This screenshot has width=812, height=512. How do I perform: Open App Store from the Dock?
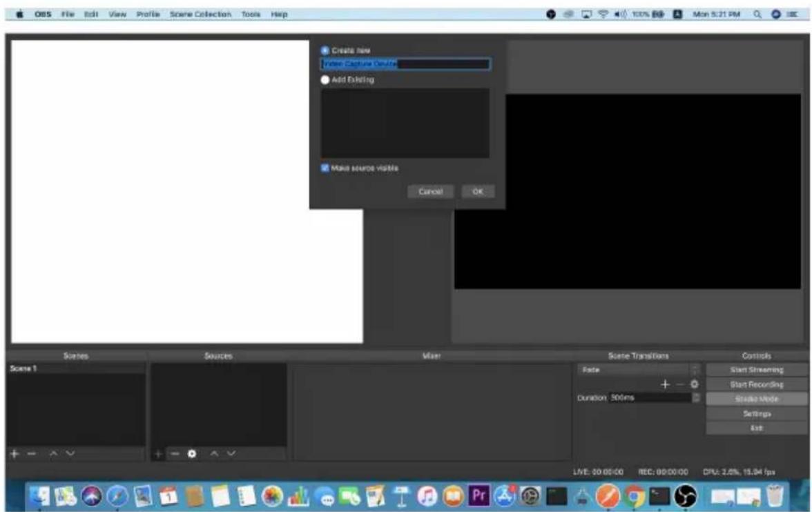tap(505, 496)
